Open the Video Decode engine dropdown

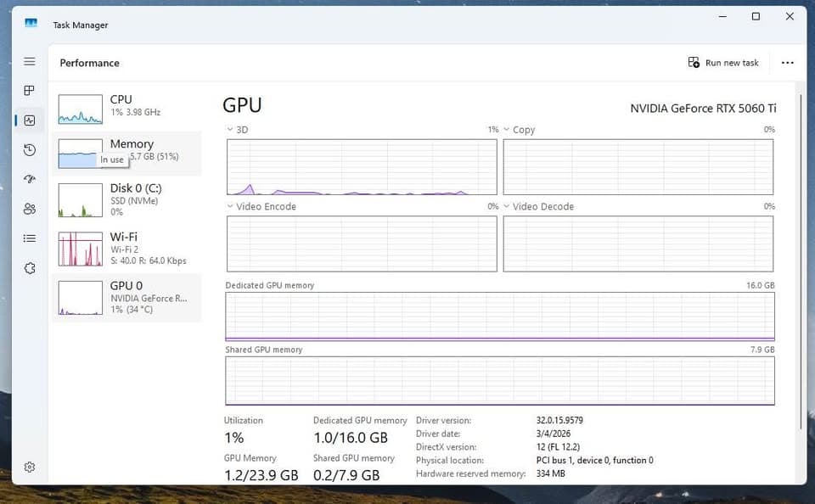pyautogui.click(x=506, y=206)
